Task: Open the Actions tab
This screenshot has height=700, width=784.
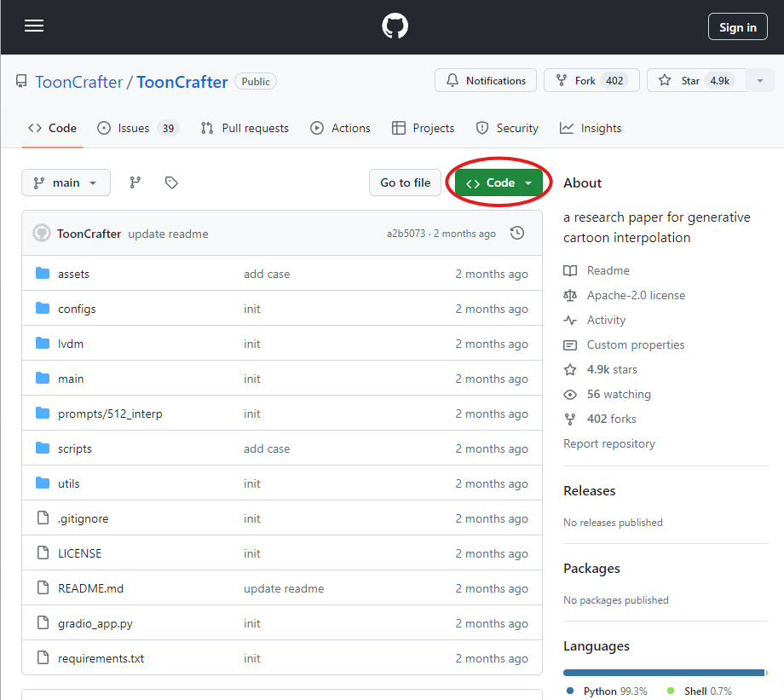Action: pos(341,129)
